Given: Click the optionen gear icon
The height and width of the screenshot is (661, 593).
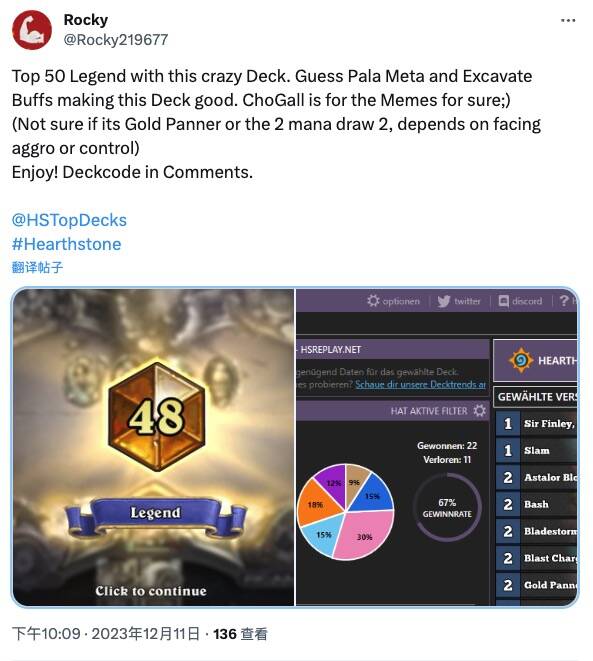Looking at the screenshot, I should click(x=373, y=301).
